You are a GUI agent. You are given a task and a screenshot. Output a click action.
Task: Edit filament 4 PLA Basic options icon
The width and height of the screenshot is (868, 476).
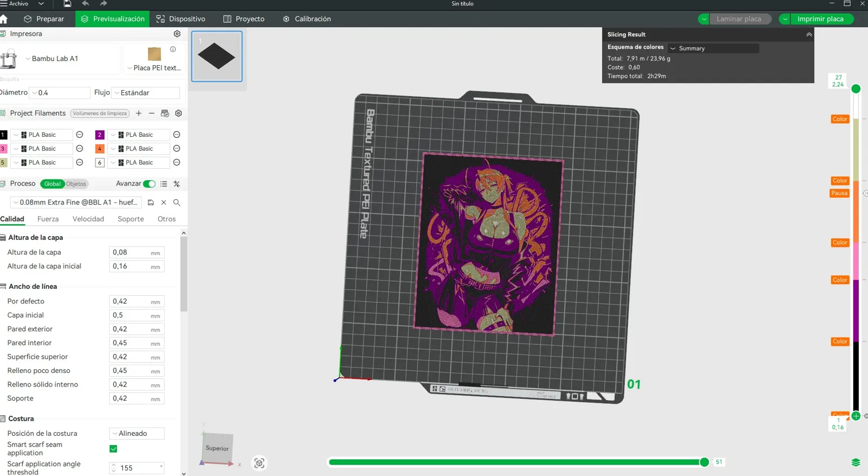click(177, 149)
